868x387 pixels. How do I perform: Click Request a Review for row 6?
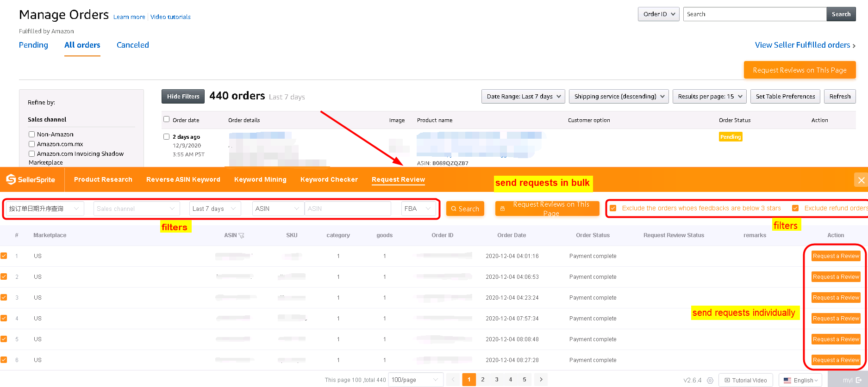point(836,360)
